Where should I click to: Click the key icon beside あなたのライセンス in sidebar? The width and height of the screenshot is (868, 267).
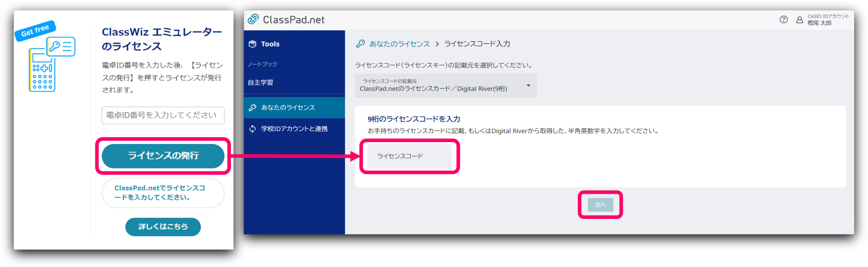(x=253, y=107)
